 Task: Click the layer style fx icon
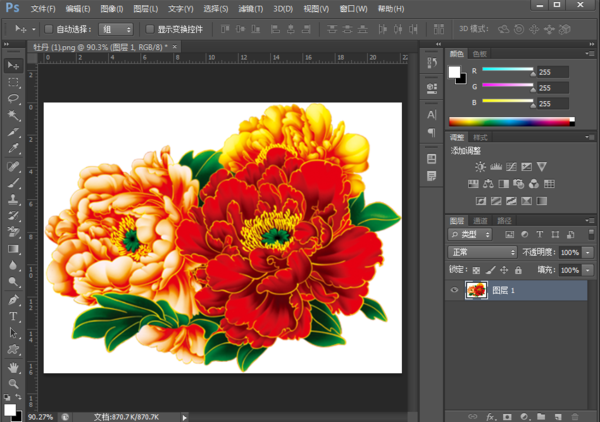(491, 415)
